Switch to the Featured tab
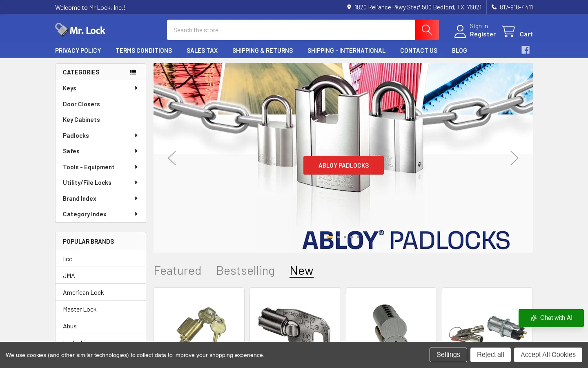The width and height of the screenshot is (588, 368). point(177,271)
